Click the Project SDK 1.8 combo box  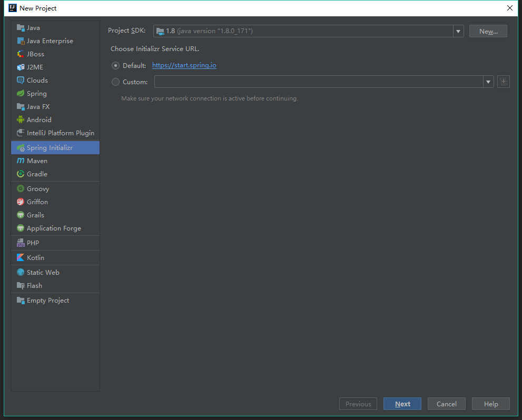[308, 31]
